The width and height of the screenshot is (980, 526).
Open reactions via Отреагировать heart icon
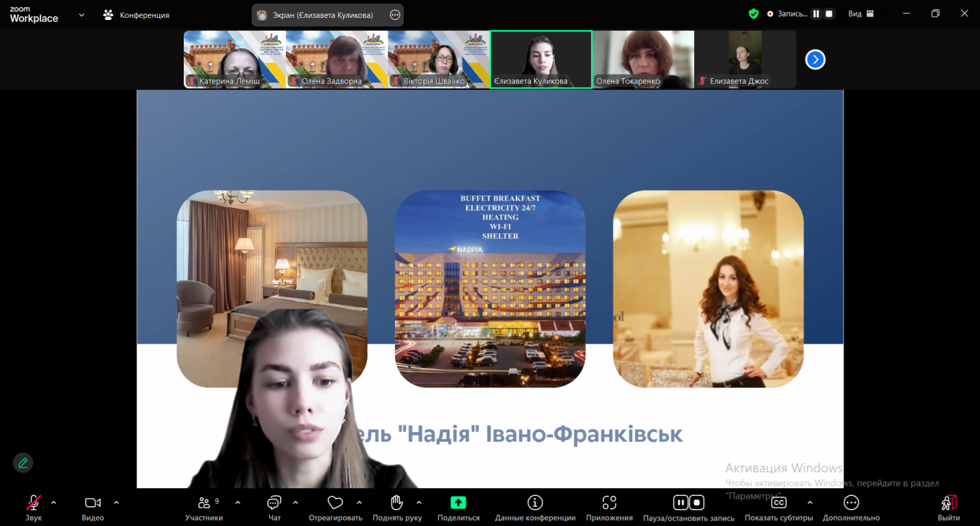pyautogui.click(x=335, y=507)
